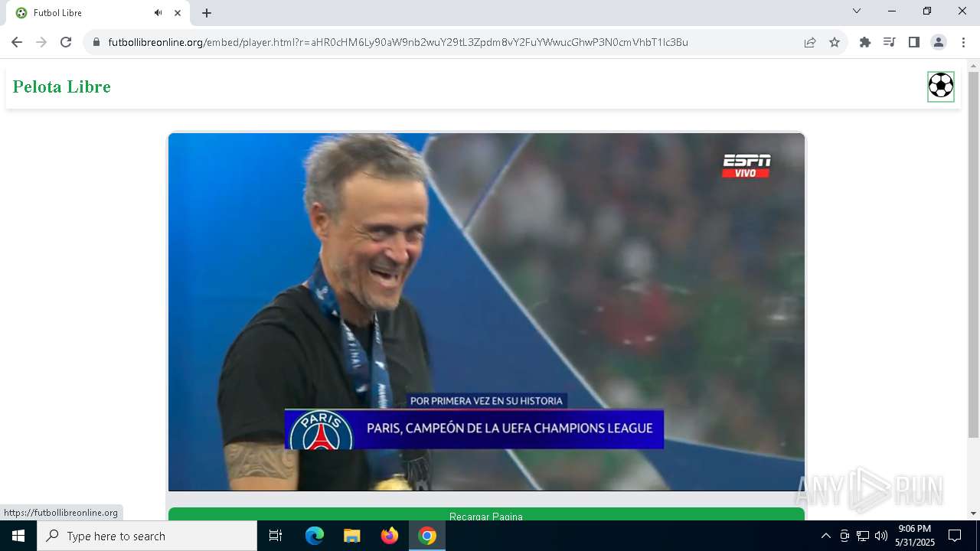
Task: Launch Firefox from taskbar
Action: point(390,536)
